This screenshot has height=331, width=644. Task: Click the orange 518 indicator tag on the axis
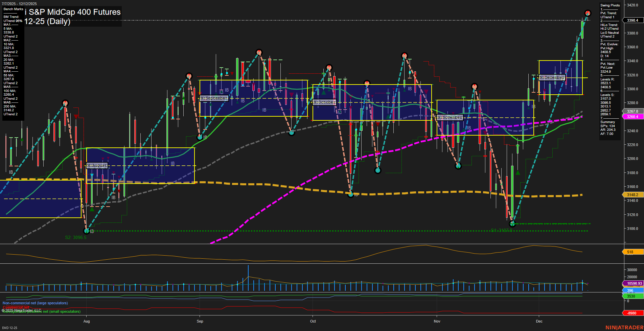631,252
